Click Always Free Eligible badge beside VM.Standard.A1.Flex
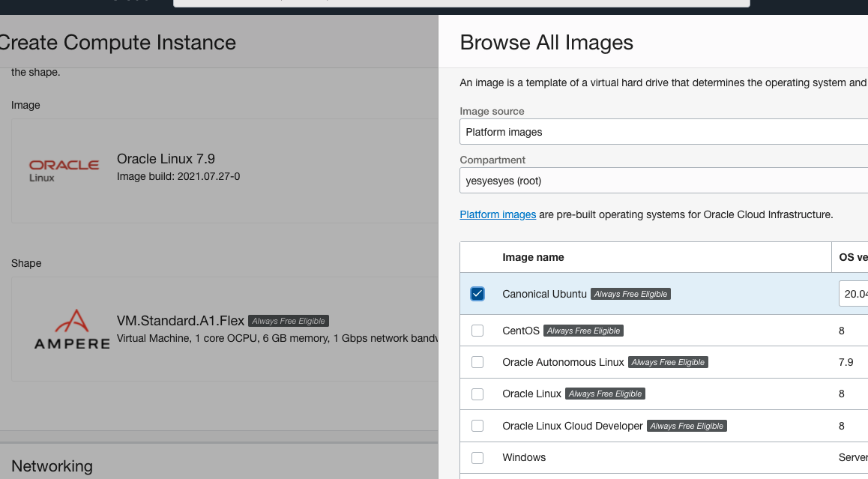 (289, 321)
